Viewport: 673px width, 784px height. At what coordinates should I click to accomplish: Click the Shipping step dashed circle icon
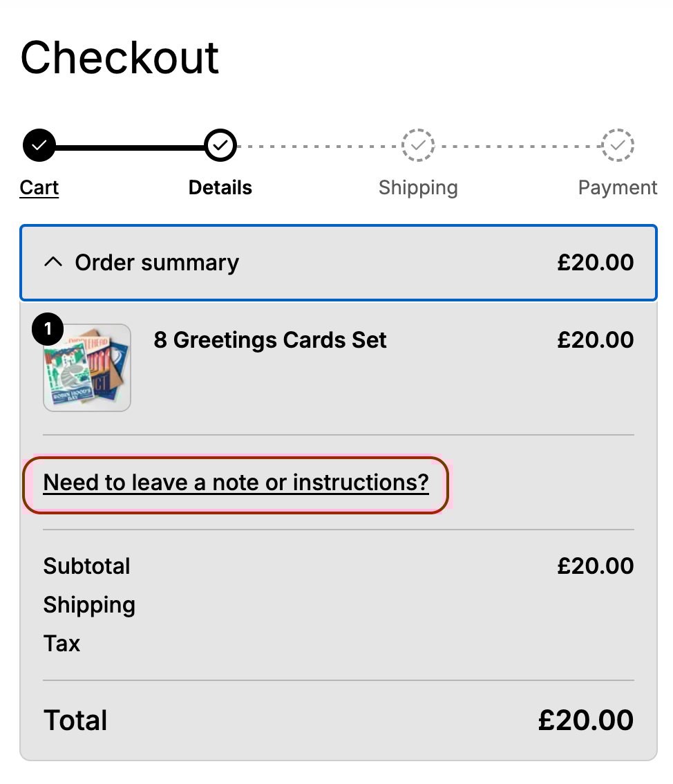pyautogui.click(x=418, y=145)
